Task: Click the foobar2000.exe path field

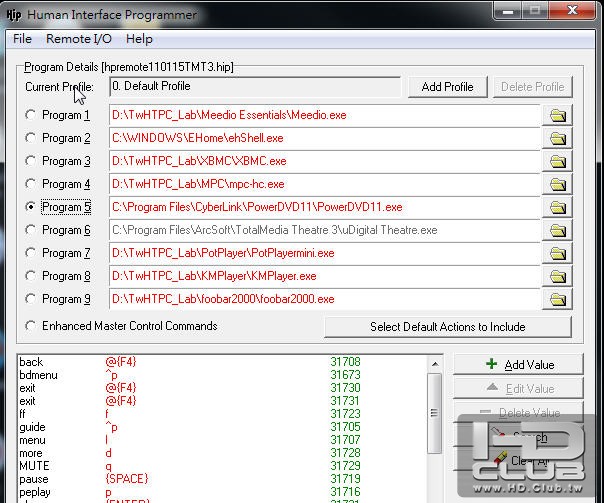Action: 325,299
